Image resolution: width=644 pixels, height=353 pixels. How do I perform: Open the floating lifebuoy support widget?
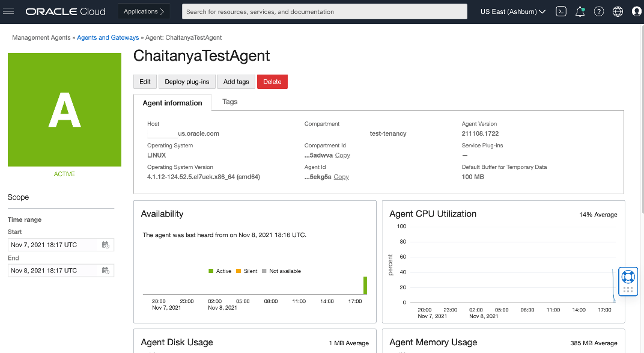coord(628,281)
